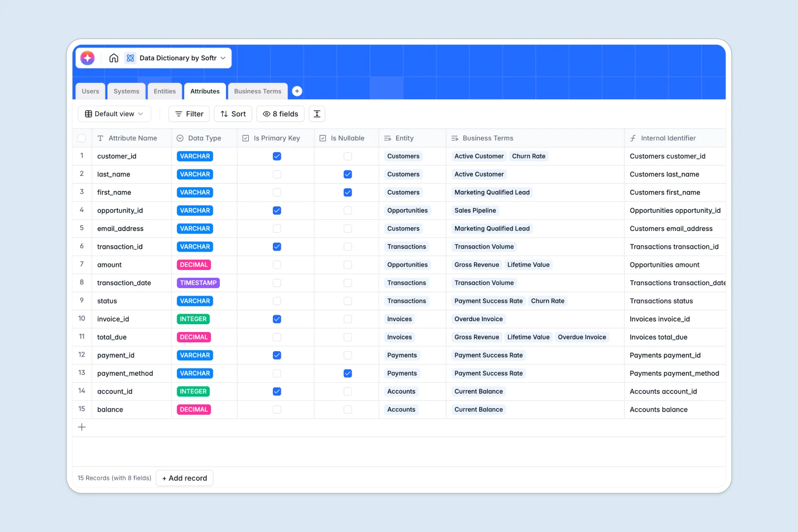Click the Internal Identifier column header

(675, 138)
